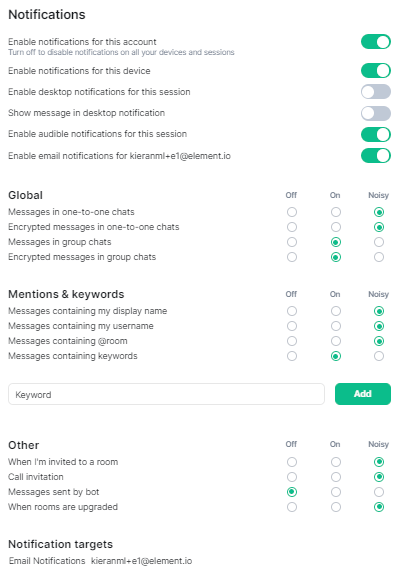Set room invitations to Off
Viewport: 404px width, 580px height.
pos(292,462)
